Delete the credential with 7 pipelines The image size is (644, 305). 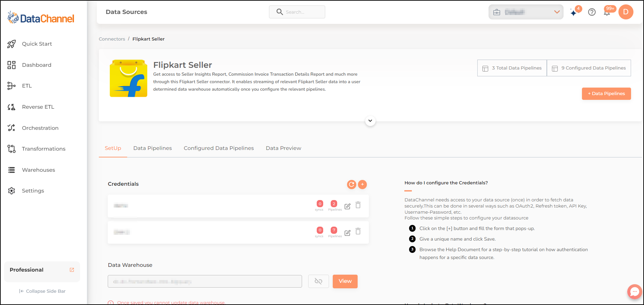(x=358, y=231)
